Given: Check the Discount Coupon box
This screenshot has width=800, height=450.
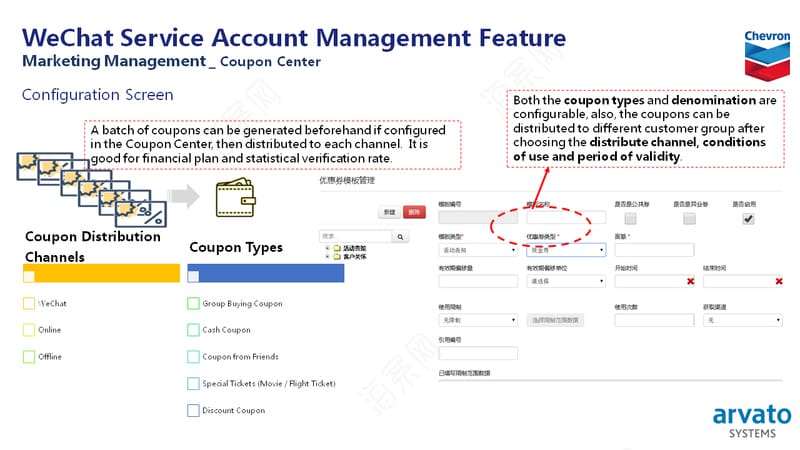Looking at the screenshot, I should coord(193,410).
